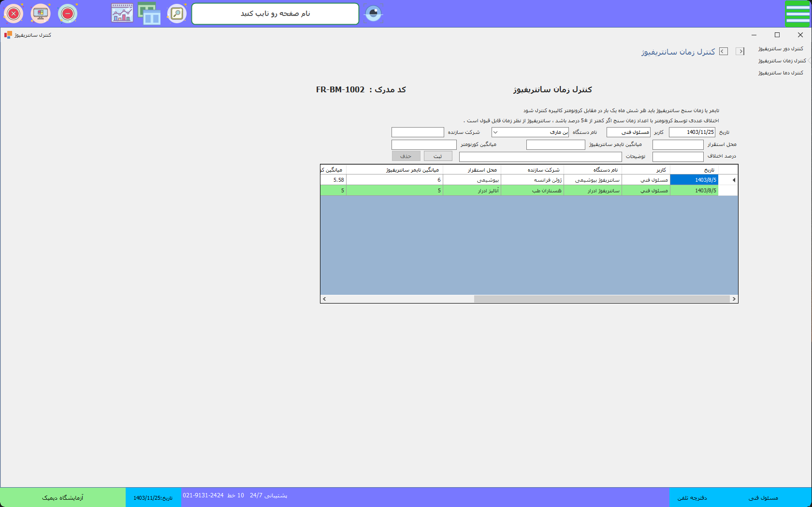Click the red minus circle icon
The height and width of the screenshot is (507, 812).
coord(68,14)
